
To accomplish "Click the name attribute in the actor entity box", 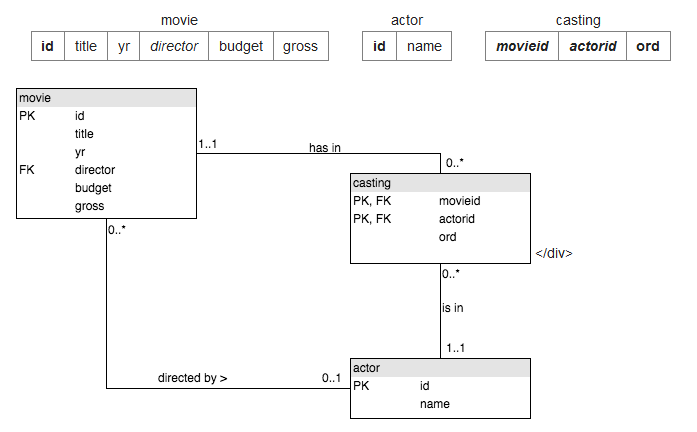I will 434,404.
